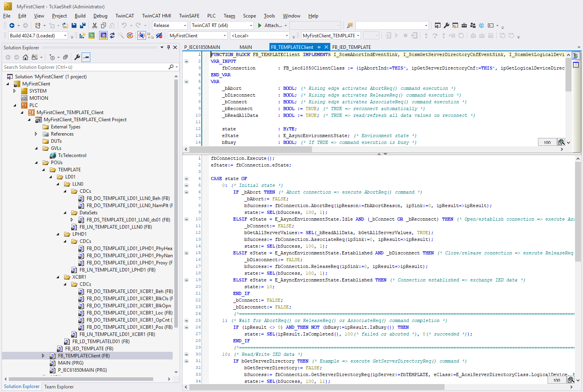Click the Pending Changes Filter clock icon
This screenshot has width=583, height=392.
pyautogui.click(x=52, y=57)
